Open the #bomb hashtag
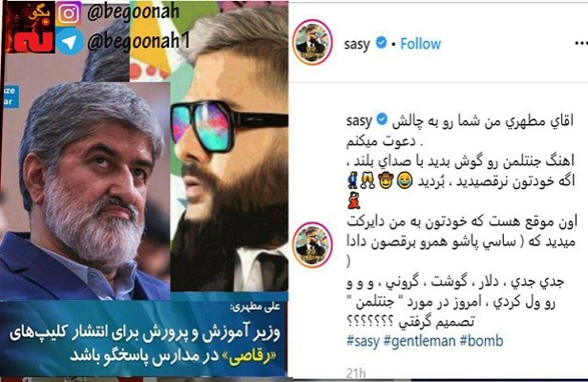The width and height of the screenshot is (588, 382). [481, 341]
